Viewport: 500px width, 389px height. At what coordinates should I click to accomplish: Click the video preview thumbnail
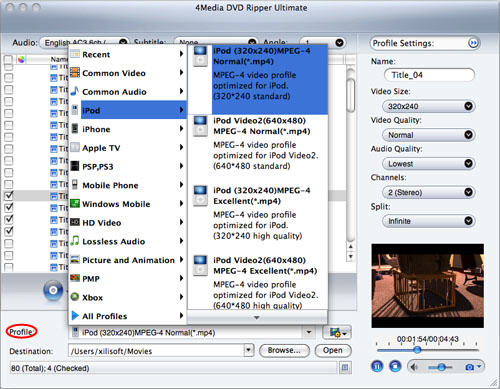[428, 286]
